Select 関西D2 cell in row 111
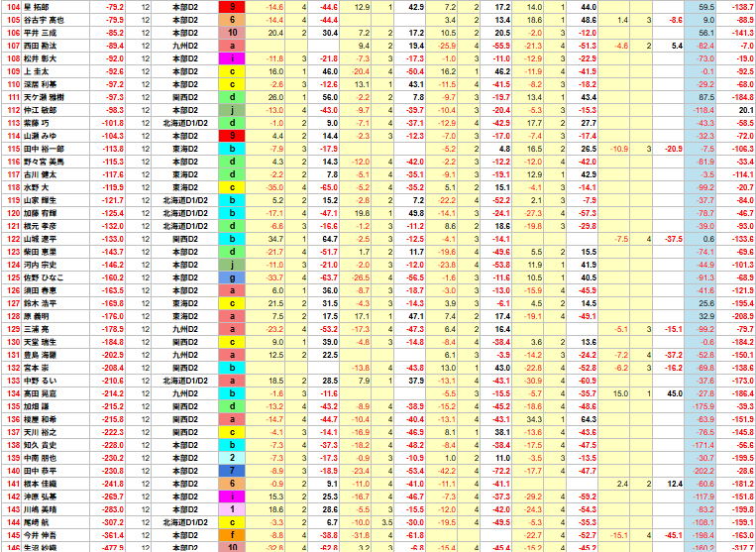The image size is (756, 552). [x=185, y=97]
